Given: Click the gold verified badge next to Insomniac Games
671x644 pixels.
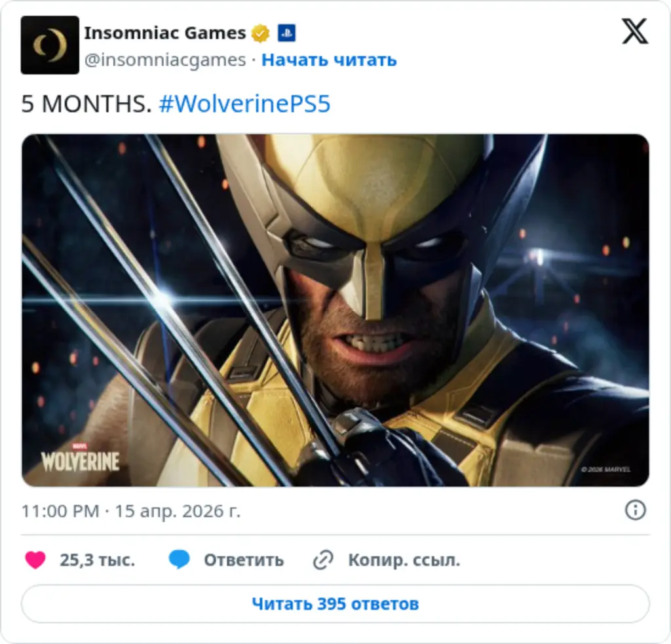Looking at the screenshot, I should pos(260,32).
